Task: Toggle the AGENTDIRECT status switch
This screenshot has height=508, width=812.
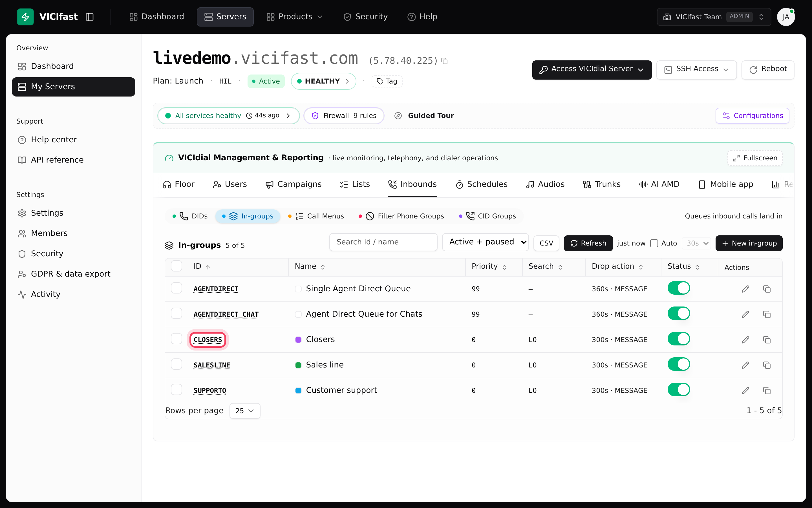Action: tap(678, 288)
